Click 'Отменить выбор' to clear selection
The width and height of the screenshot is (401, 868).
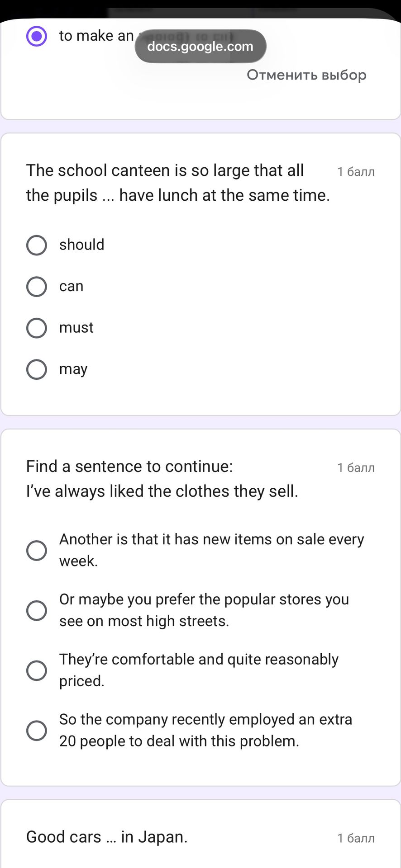pos(306,75)
